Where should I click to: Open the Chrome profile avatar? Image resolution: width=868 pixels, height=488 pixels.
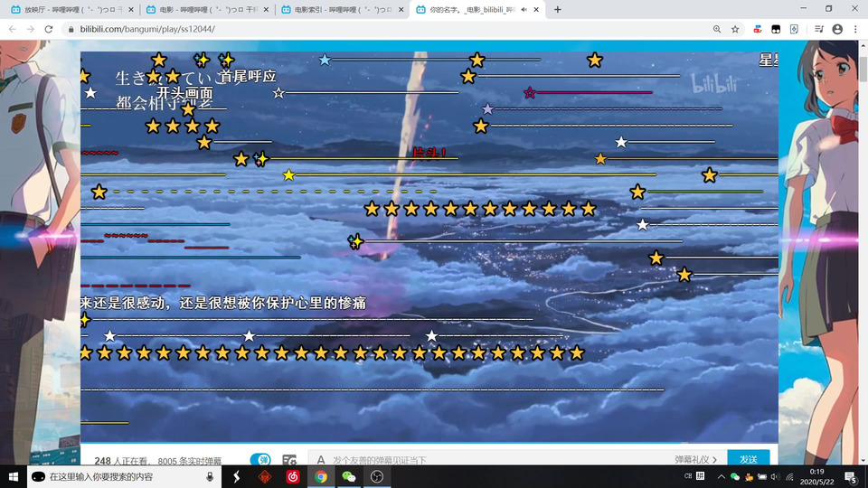(x=837, y=29)
